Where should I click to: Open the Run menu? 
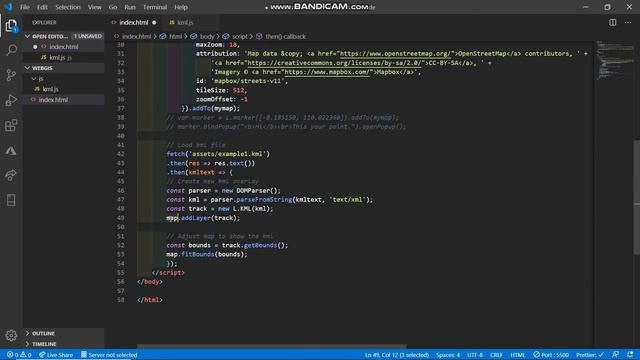point(130,7)
